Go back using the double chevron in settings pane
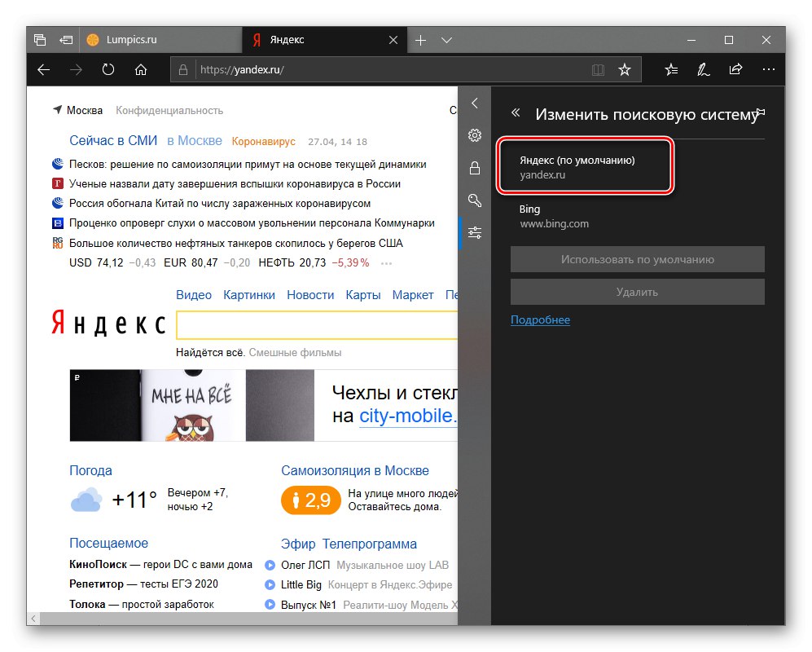The image size is (812, 652). [516, 112]
